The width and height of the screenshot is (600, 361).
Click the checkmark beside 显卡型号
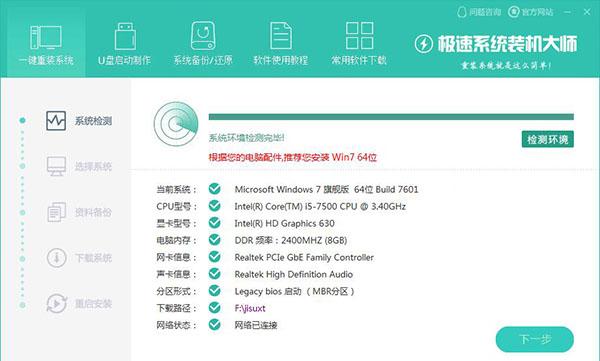[215, 223]
